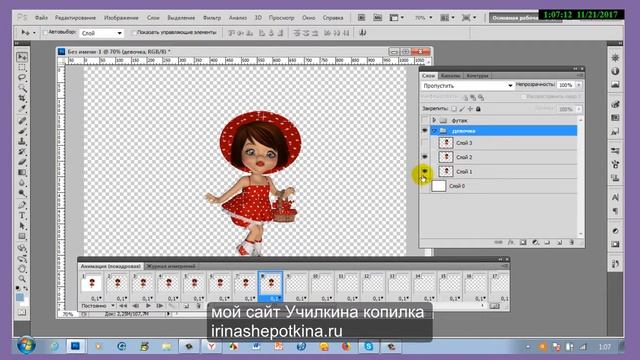Open the Layers panel options menu
The width and height of the screenshot is (640, 360).
tap(580, 76)
